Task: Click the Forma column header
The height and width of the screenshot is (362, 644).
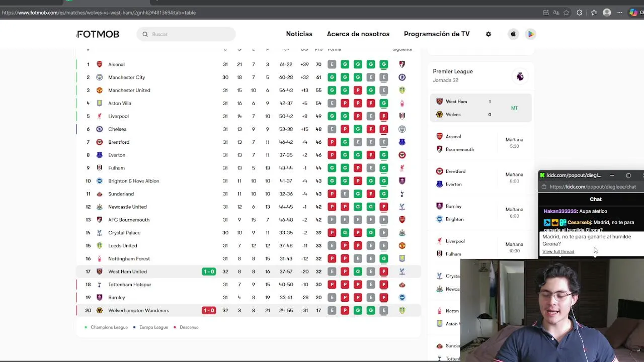Action: click(x=334, y=49)
